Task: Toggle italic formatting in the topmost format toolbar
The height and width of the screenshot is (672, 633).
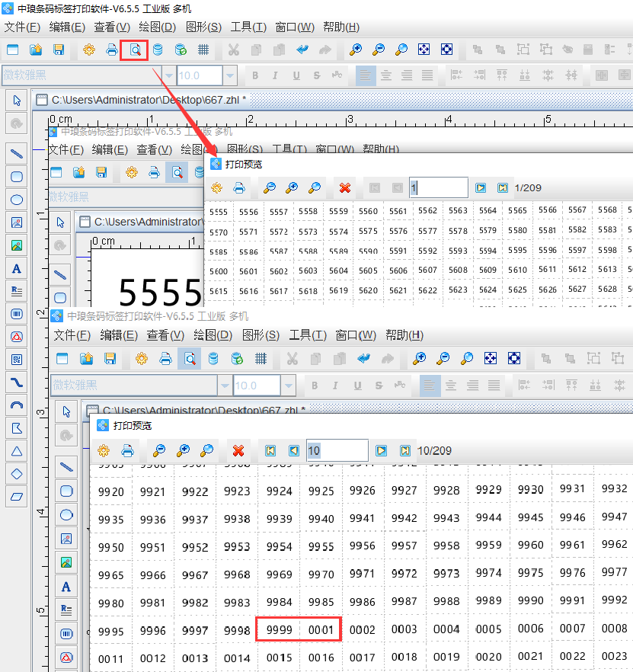Action: pyautogui.click(x=276, y=75)
